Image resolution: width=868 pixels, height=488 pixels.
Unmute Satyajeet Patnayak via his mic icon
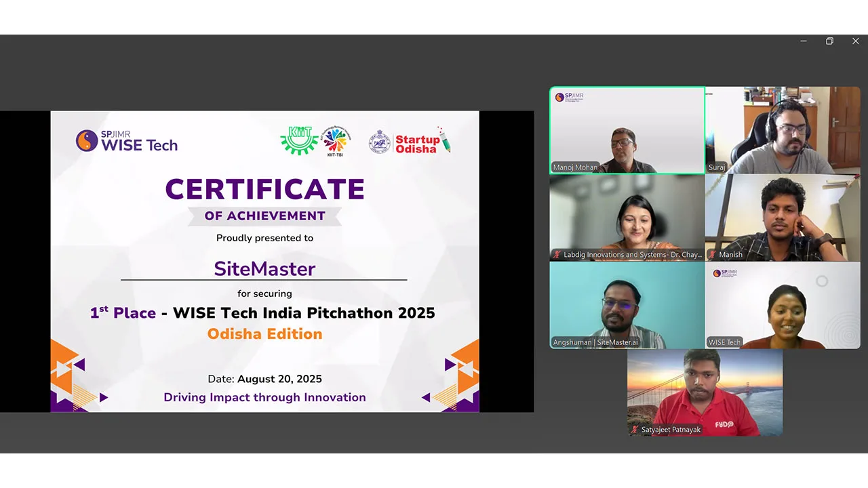point(635,429)
